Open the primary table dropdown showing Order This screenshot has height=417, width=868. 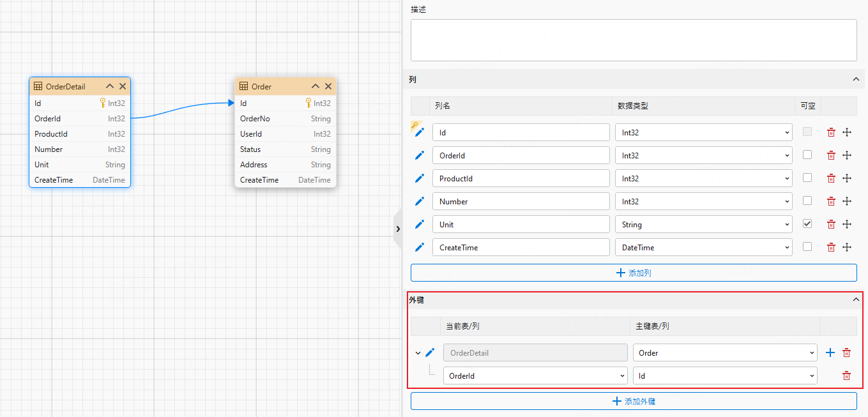725,353
